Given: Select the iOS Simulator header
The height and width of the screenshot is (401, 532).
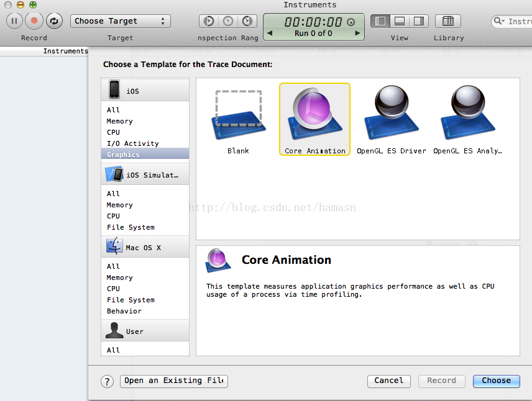Looking at the screenshot, I should pos(145,174).
